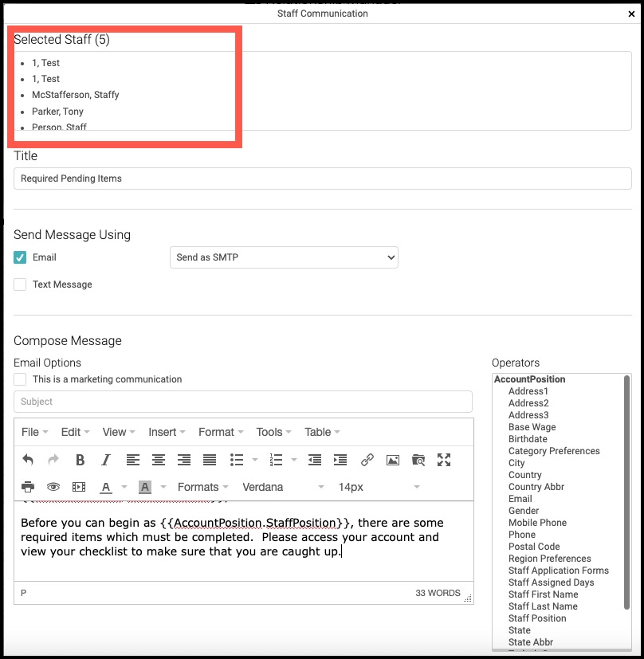
Task: Open the Table menu
Action: click(x=322, y=432)
